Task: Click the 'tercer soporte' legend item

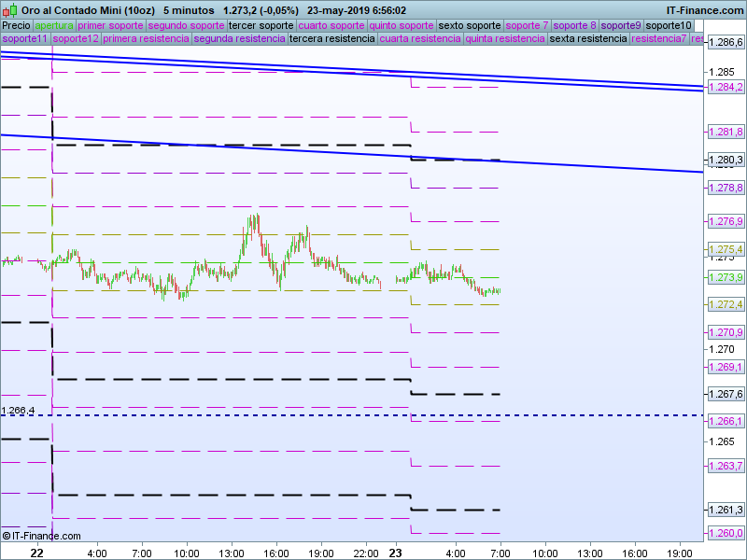Action: coord(260,25)
